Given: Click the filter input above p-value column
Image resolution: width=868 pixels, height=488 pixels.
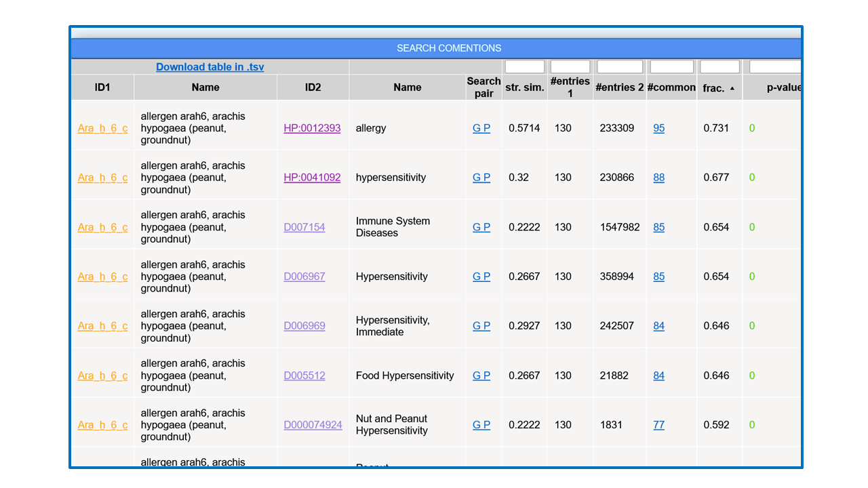Looking at the screenshot, I should (774, 66).
